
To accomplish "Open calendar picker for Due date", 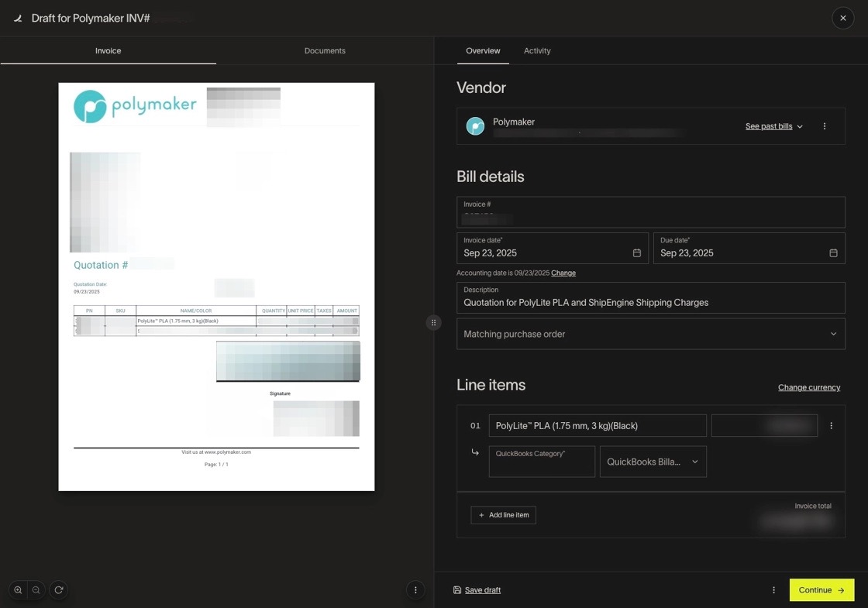I will click(x=833, y=253).
